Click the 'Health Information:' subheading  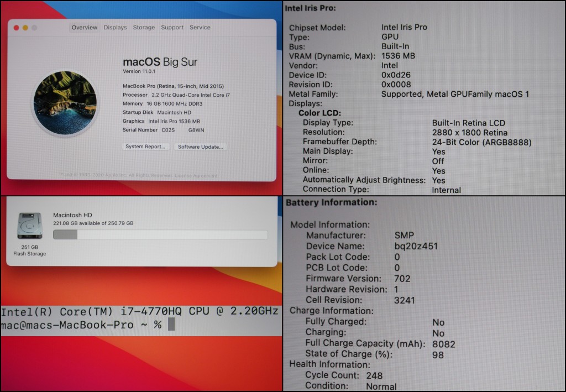329,364
